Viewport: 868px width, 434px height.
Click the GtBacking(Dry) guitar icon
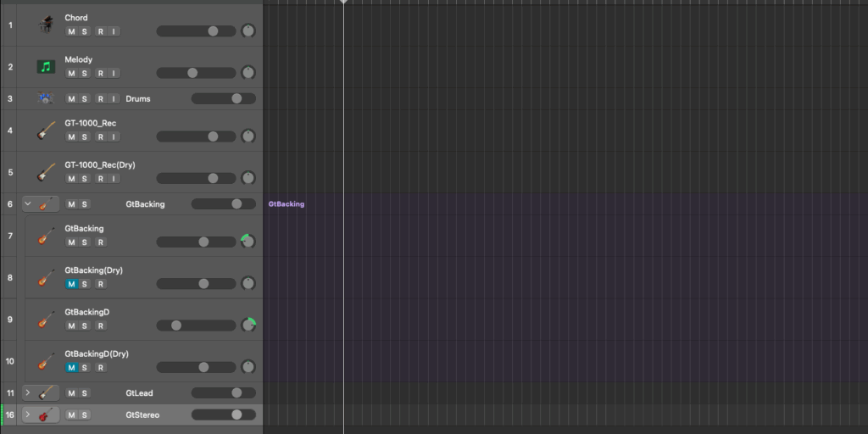(46, 278)
